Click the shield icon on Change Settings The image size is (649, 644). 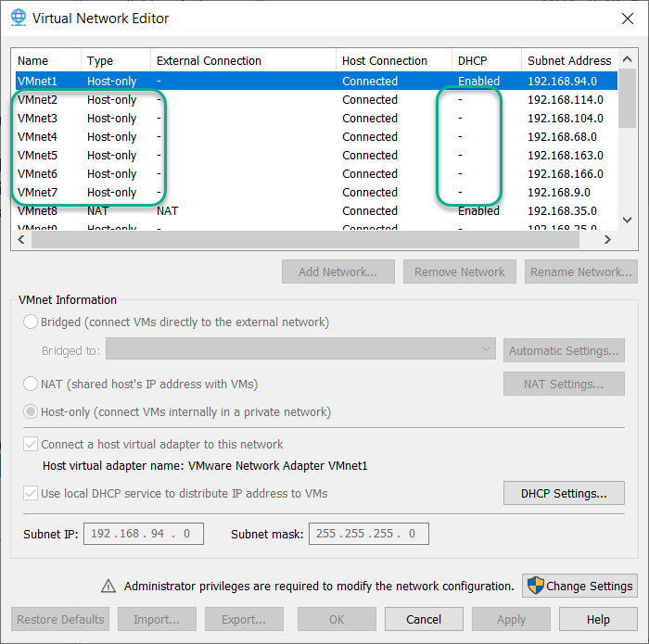point(535,586)
